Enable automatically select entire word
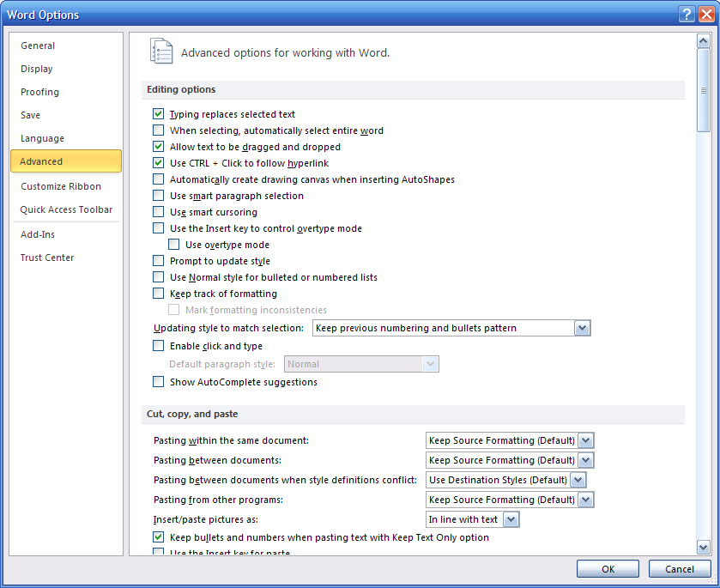 click(x=159, y=130)
